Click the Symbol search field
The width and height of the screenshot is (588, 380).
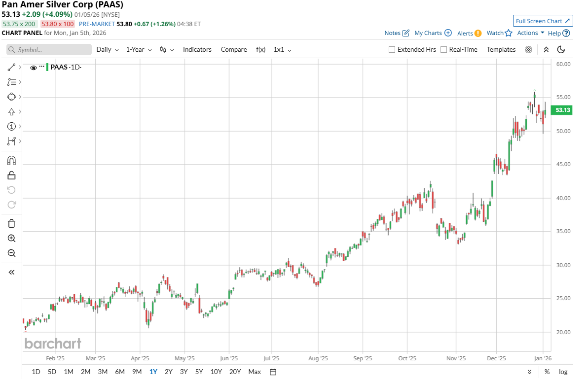click(49, 50)
